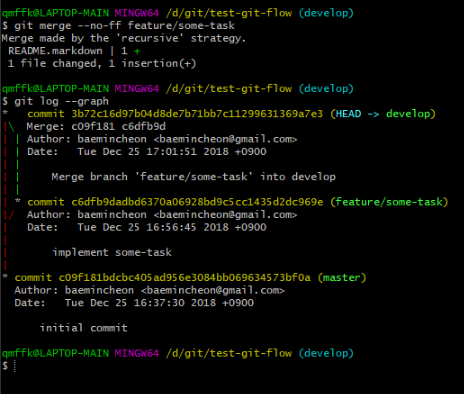
Task: Click the '1 file changed, 1 insertion(+)' line
Action: (x=102, y=63)
